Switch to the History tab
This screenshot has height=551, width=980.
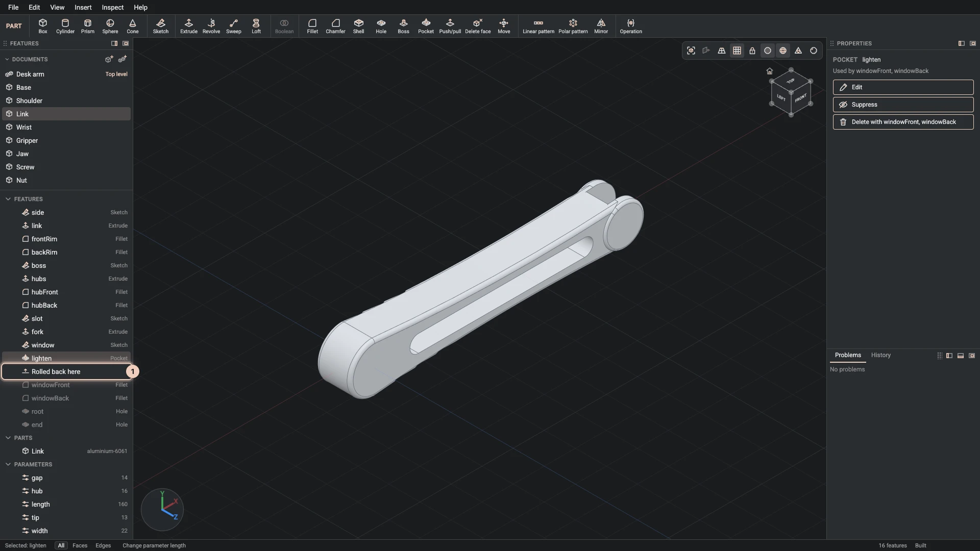click(x=881, y=355)
